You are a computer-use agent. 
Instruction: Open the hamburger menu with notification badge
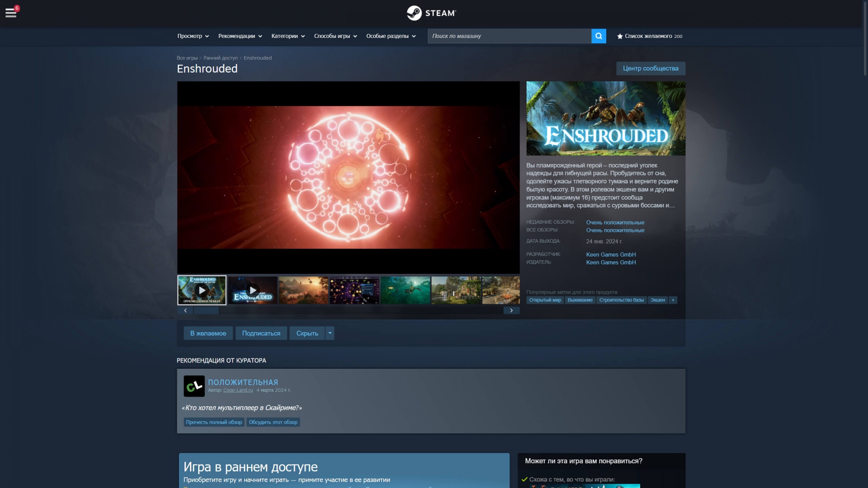pos(11,13)
